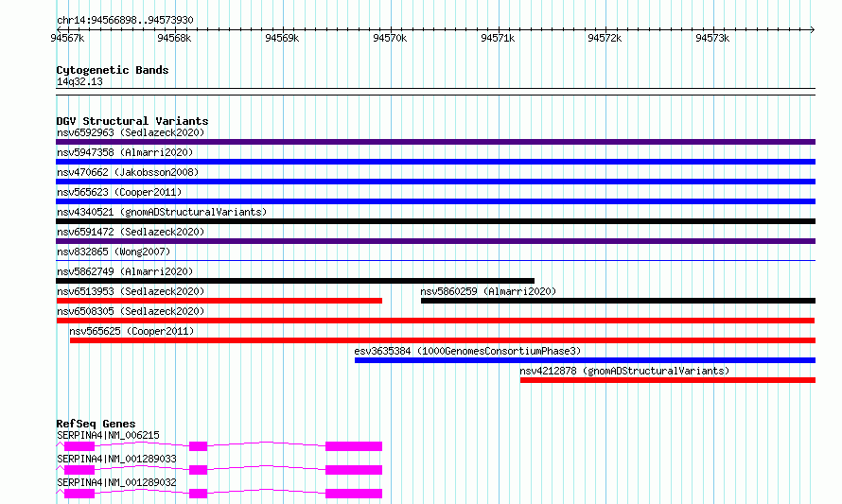842x504 pixels.
Task: Click the nsv470662 (Jakobsson2008) variant bar
Action: [435, 182]
